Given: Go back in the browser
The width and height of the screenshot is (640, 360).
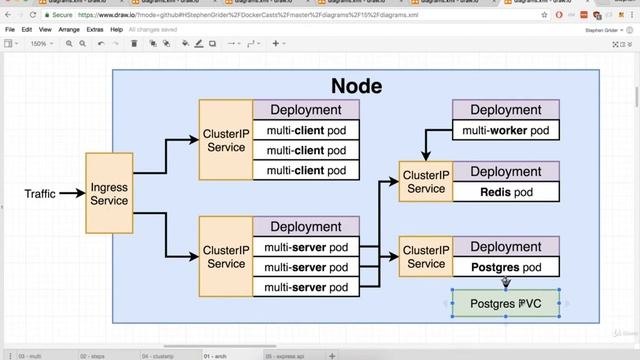Looking at the screenshot, I should pos(8,15).
